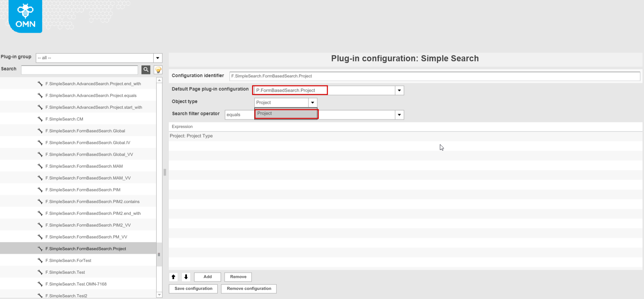Click the Remove button
The image size is (644, 299).
click(x=238, y=277)
